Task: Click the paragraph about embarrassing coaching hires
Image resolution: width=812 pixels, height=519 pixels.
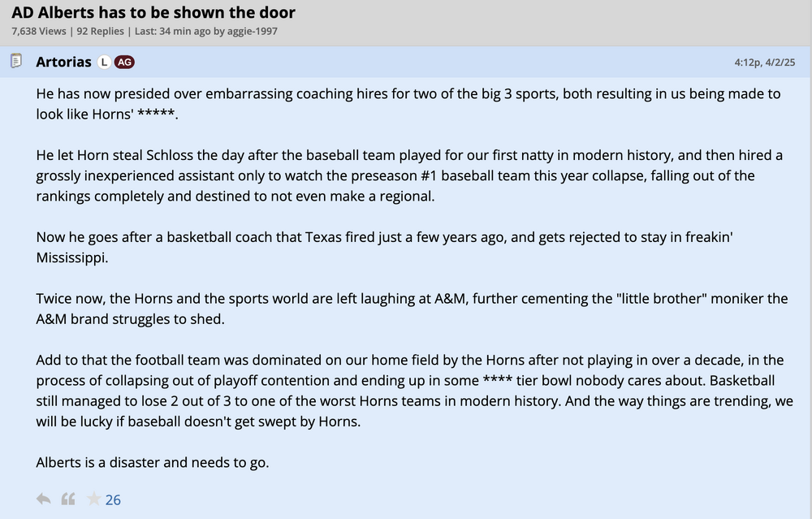Action: (406, 103)
